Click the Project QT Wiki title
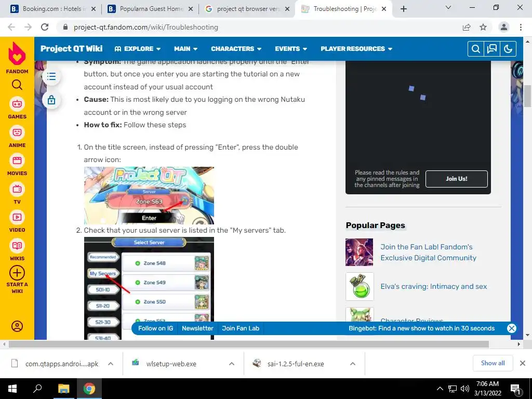The width and height of the screenshot is (532, 399). click(71, 48)
